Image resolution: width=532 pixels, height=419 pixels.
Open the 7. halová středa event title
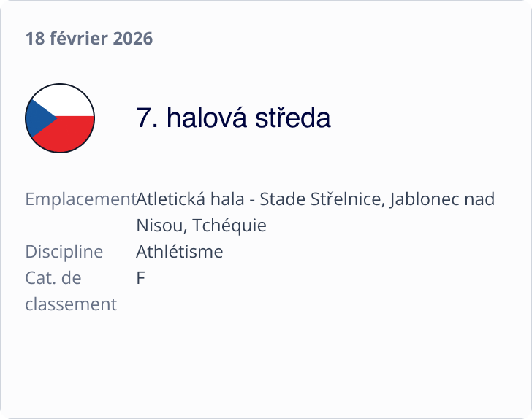coord(233,118)
